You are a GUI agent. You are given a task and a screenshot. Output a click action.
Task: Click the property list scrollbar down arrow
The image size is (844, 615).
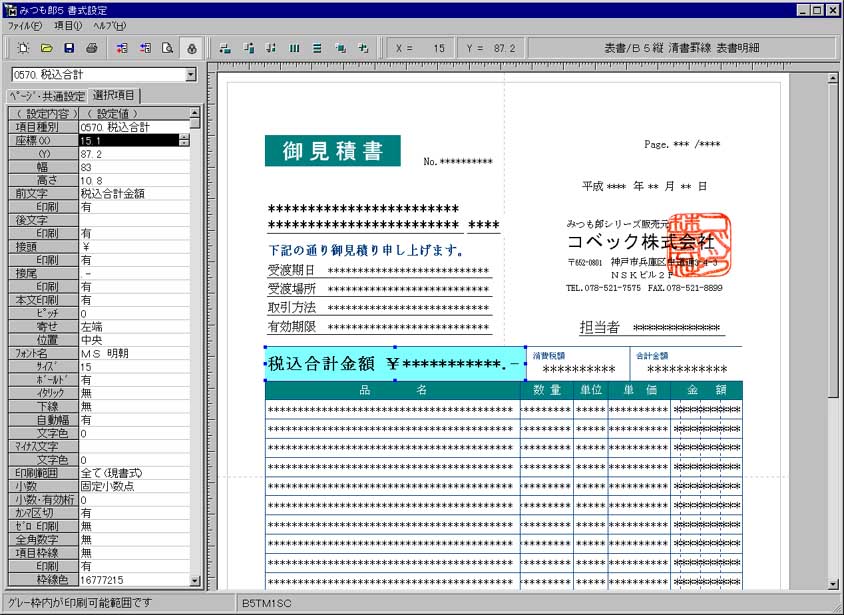click(x=195, y=580)
